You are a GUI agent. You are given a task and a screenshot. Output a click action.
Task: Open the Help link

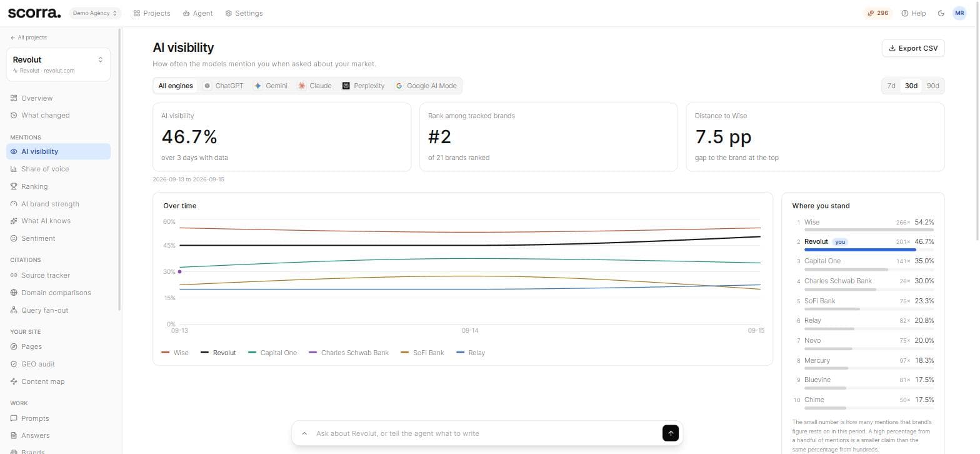click(914, 13)
